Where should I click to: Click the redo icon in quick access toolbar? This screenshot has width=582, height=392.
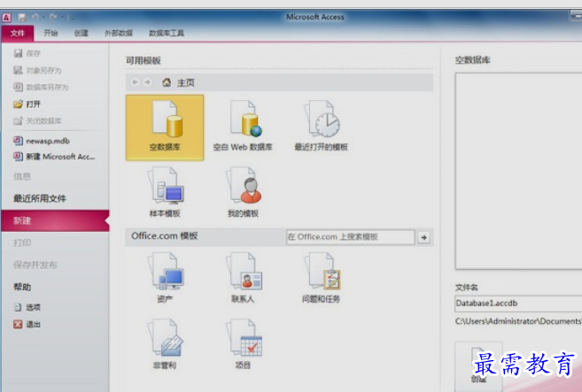click(52, 17)
